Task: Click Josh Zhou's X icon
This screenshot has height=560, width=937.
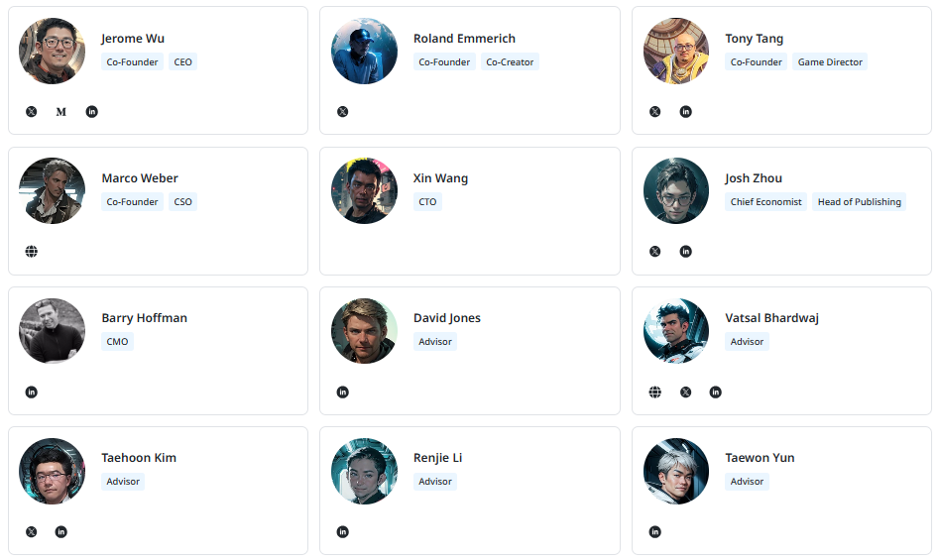Action: coord(654,252)
